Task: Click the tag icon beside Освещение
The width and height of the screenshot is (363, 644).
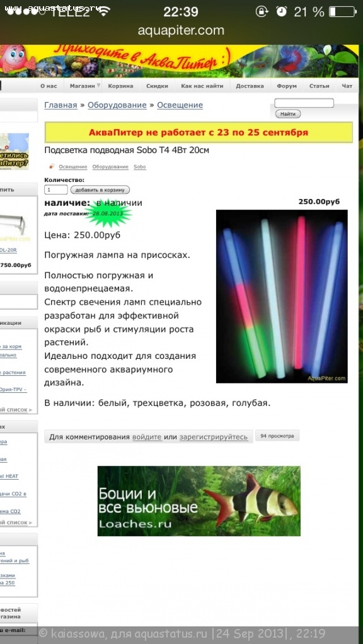Action: coord(52,166)
